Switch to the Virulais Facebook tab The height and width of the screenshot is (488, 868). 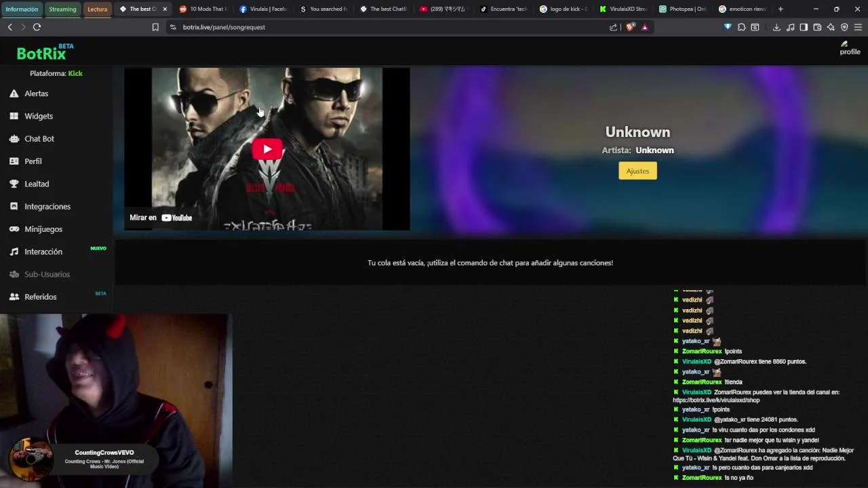tap(263, 9)
